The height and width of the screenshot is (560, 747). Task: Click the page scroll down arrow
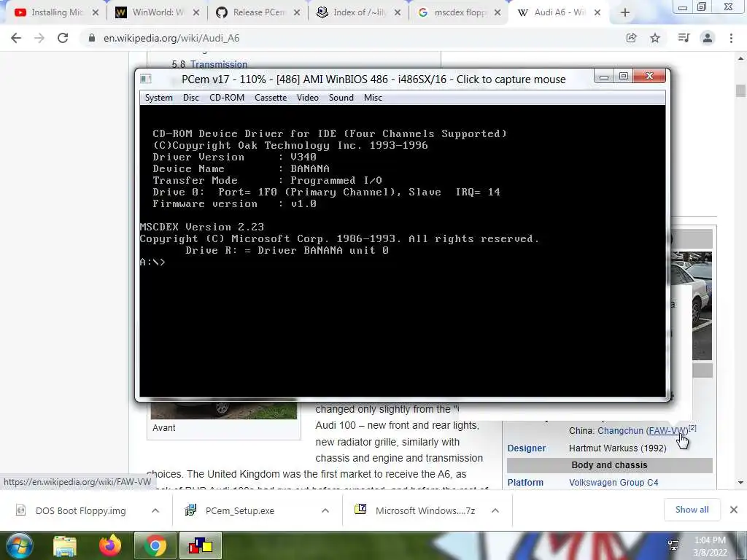tap(740, 483)
